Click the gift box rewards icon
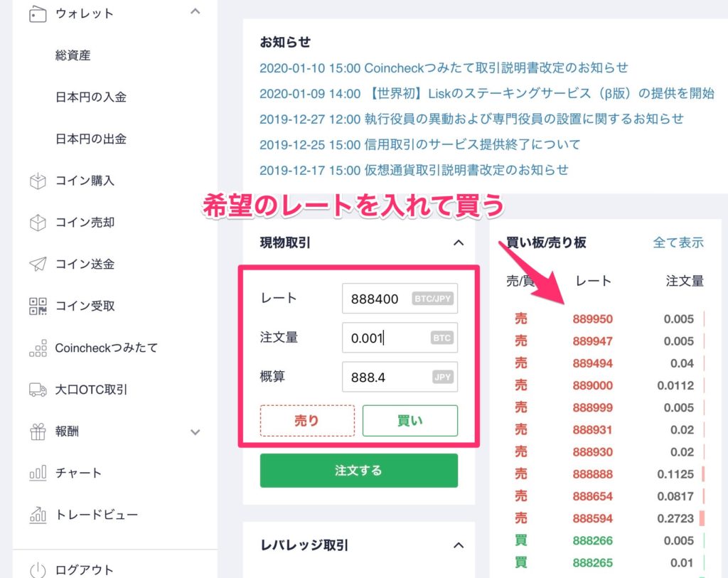This screenshot has height=578, width=728. [x=38, y=432]
